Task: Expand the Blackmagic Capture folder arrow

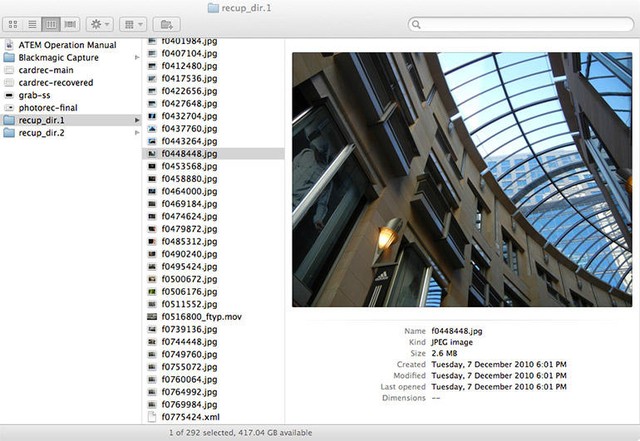Action: tap(137, 58)
